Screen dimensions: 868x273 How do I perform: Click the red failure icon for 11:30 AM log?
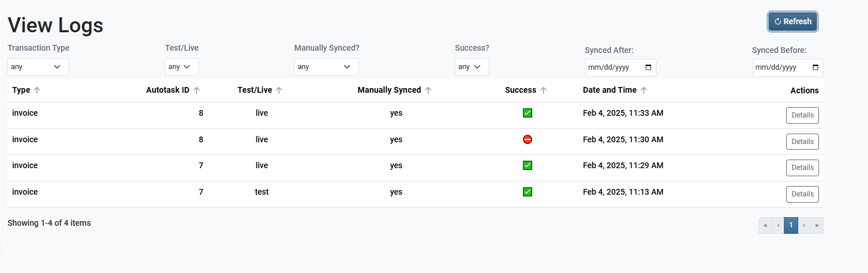coord(527,139)
